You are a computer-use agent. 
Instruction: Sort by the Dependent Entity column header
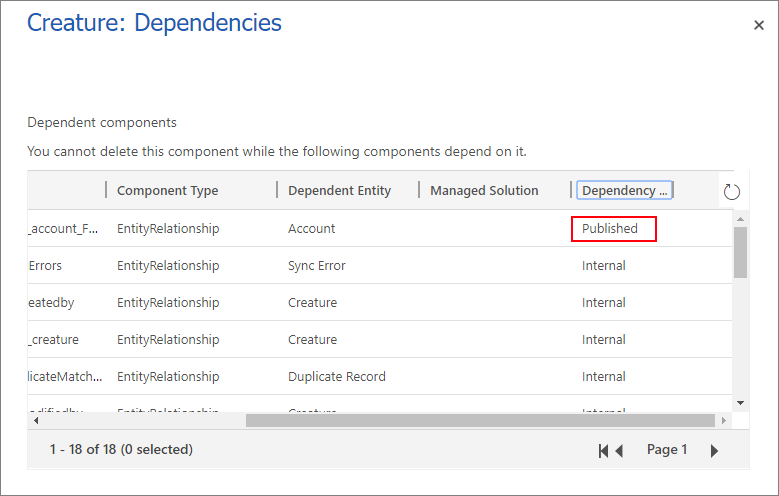coord(339,190)
